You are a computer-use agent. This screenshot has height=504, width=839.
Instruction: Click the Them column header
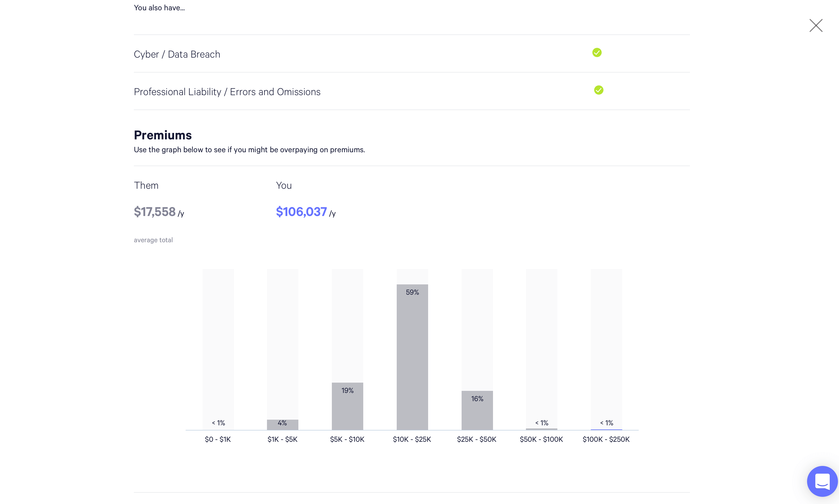tap(146, 185)
